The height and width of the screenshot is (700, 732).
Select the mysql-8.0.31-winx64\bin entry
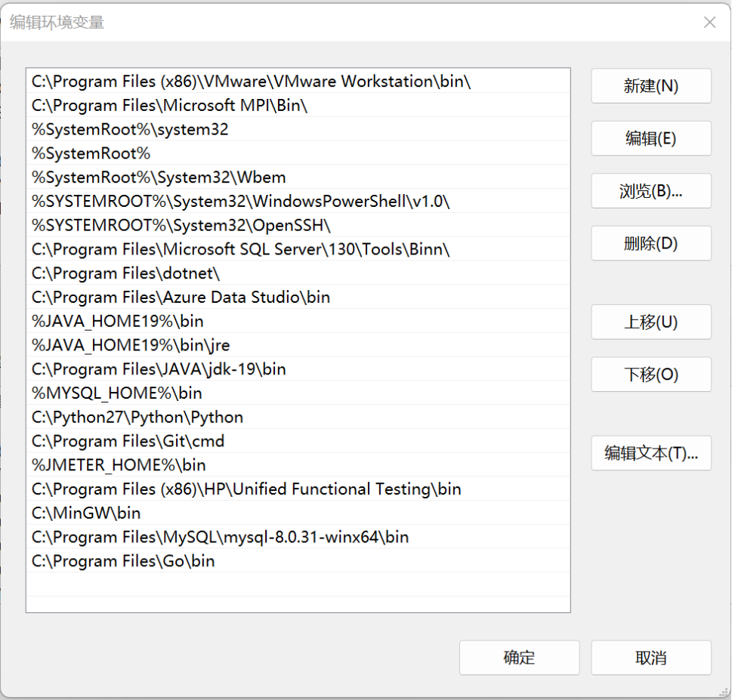click(x=298, y=537)
